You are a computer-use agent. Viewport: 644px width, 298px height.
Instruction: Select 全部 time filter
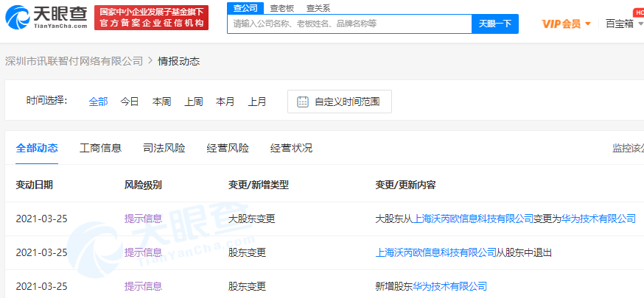click(x=98, y=102)
